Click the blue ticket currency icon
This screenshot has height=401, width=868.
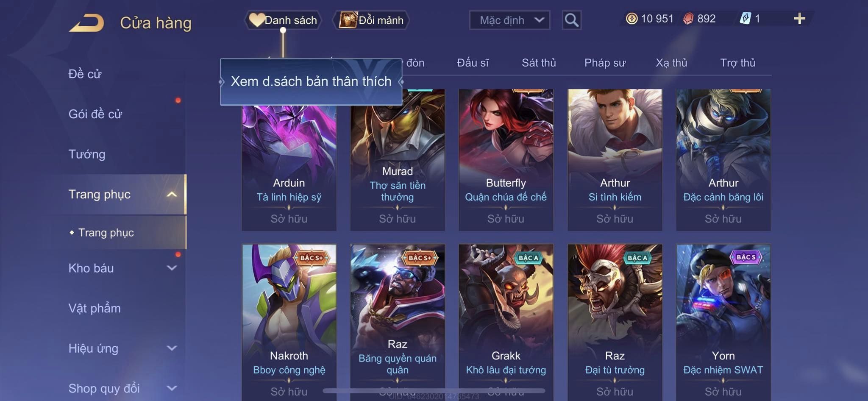(745, 19)
